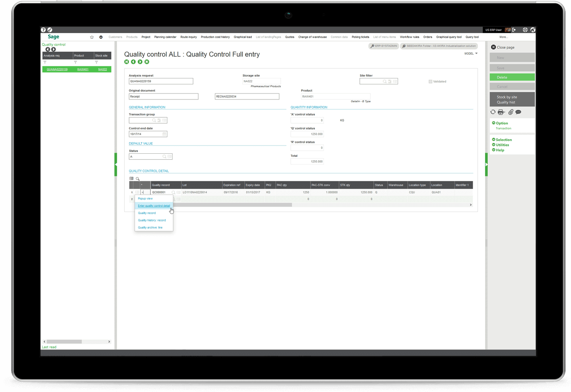Go to previous record navigation icon
The width and height of the screenshot is (571, 392).
click(x=133, y=62)
